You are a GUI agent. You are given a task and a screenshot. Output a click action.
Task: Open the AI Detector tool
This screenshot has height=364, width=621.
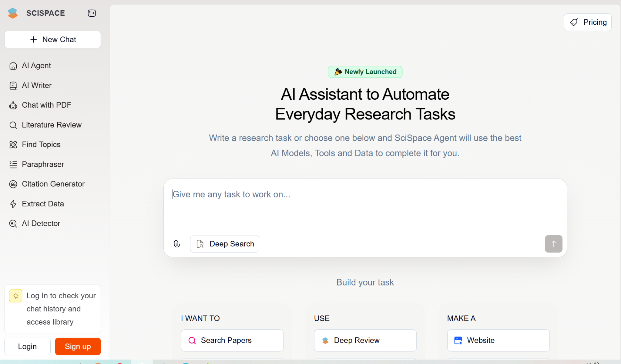click(x=41, y=223)
